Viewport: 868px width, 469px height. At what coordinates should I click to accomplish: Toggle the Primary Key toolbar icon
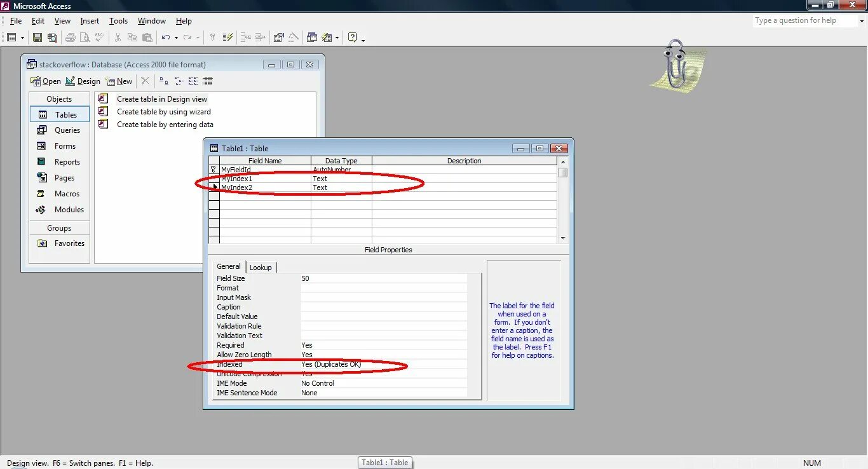point(213,37)
